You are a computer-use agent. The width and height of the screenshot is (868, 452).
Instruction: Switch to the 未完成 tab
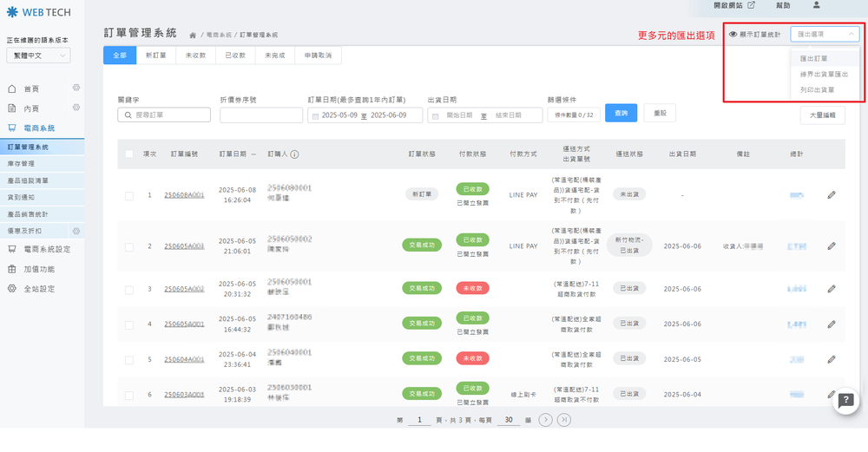click(x=275, y=56)
